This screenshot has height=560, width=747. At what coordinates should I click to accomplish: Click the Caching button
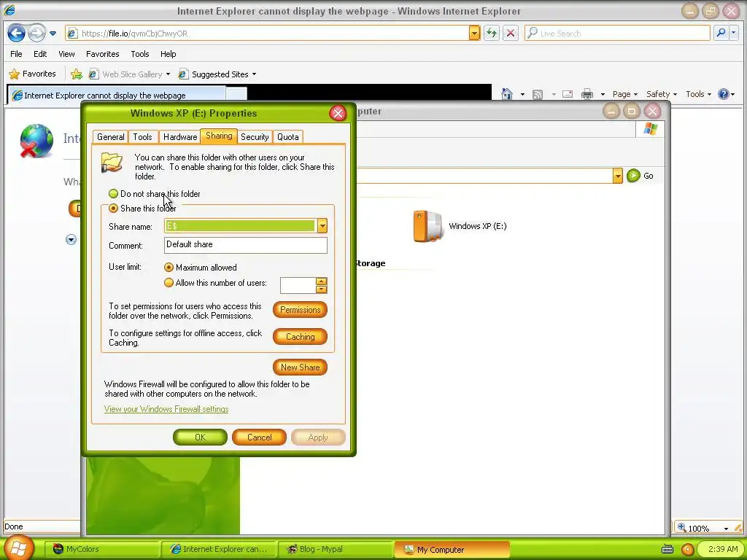[300, 337]
